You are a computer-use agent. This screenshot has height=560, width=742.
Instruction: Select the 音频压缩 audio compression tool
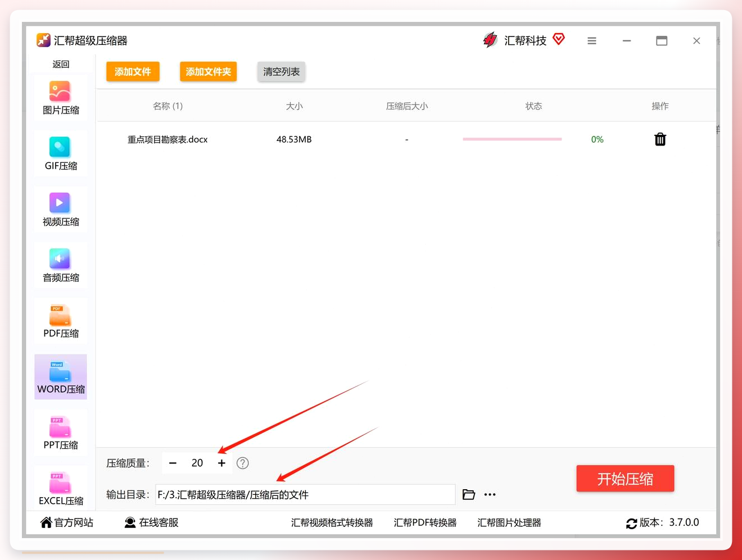(61, 265)
